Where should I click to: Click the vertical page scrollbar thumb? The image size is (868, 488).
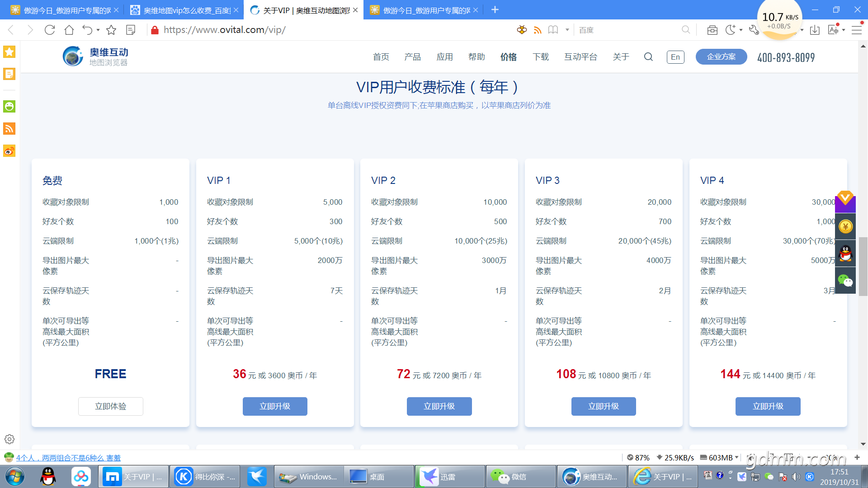[x=863, y=266]
